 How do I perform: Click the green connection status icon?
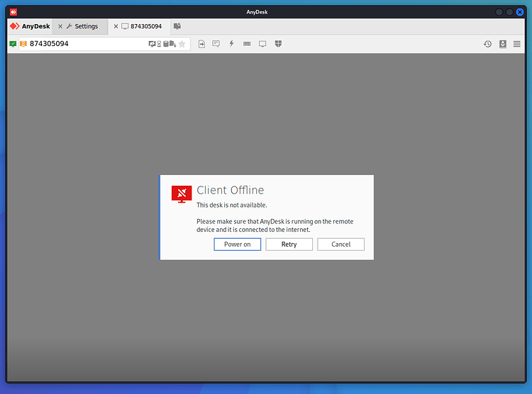(13, 44)
